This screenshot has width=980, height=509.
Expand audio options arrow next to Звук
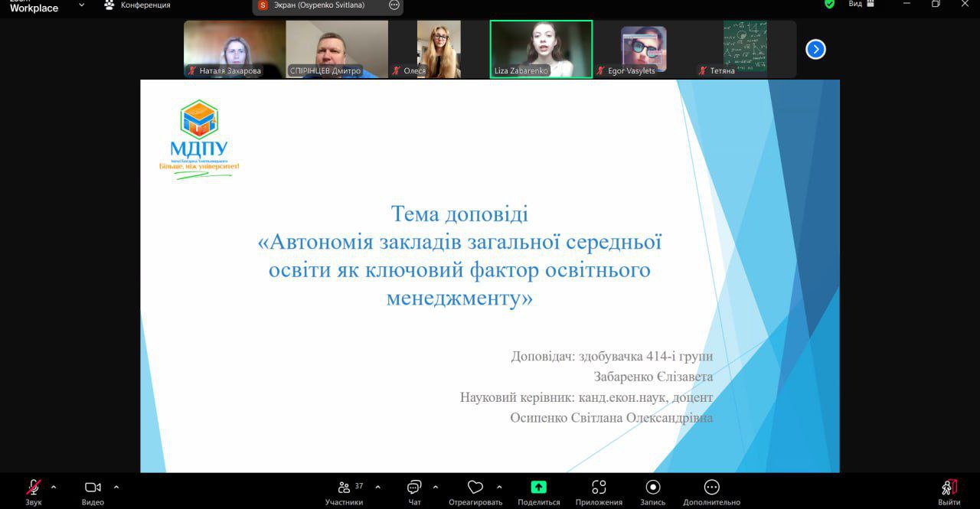point(54,487)
